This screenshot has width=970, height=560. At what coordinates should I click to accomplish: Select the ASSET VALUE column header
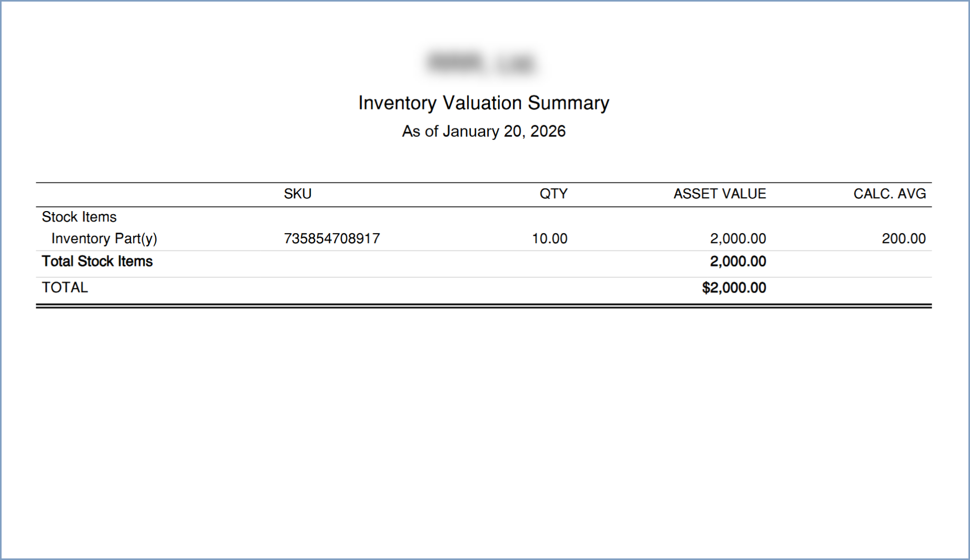coord(719,194)
